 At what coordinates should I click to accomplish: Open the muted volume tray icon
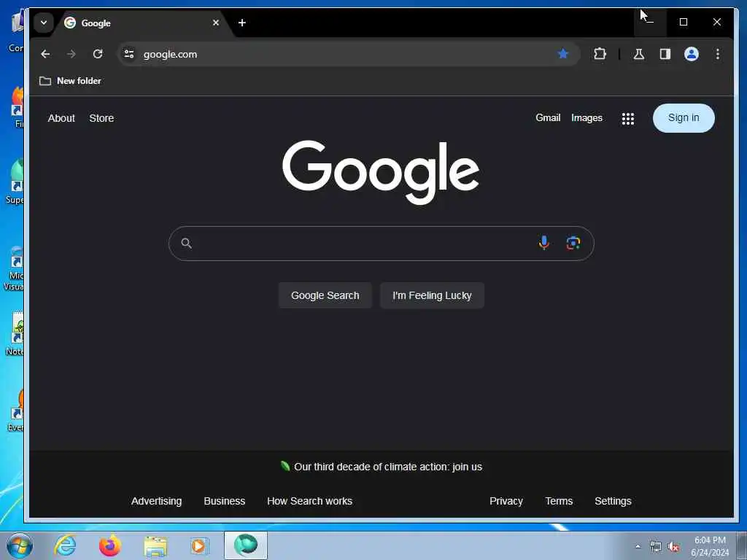pos(673,547)
